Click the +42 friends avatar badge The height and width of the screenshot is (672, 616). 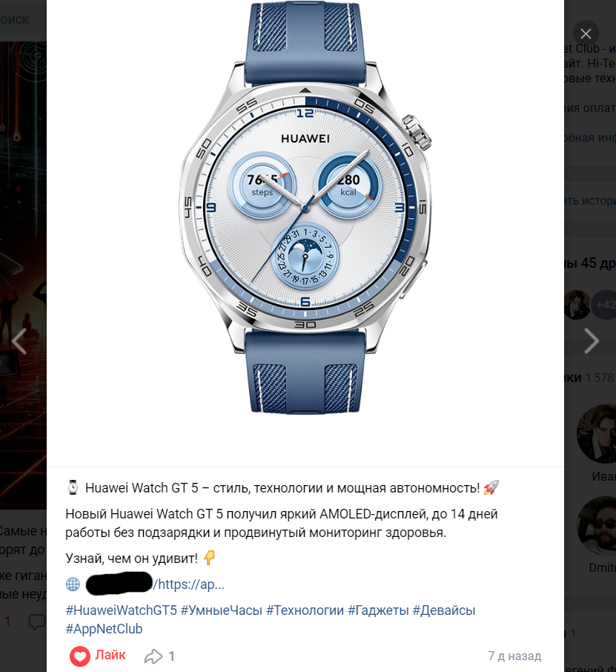[606, 305]
